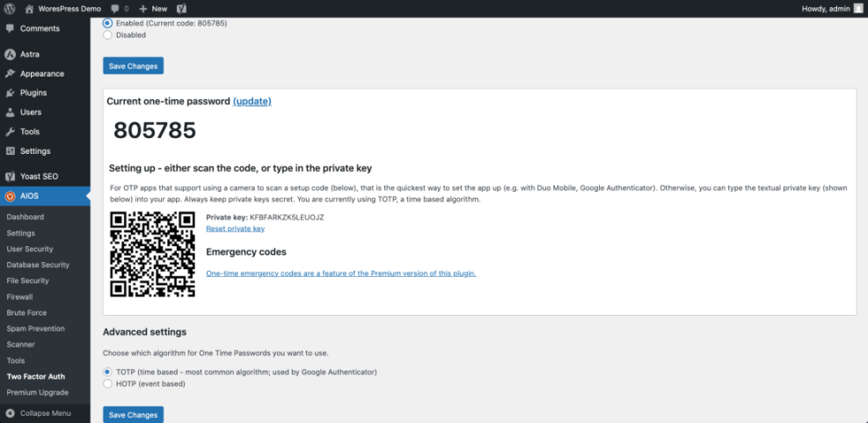Viewport: 868px width, 423px height.
Task: Click the Advanced settings heading
Action: (144, 332)
